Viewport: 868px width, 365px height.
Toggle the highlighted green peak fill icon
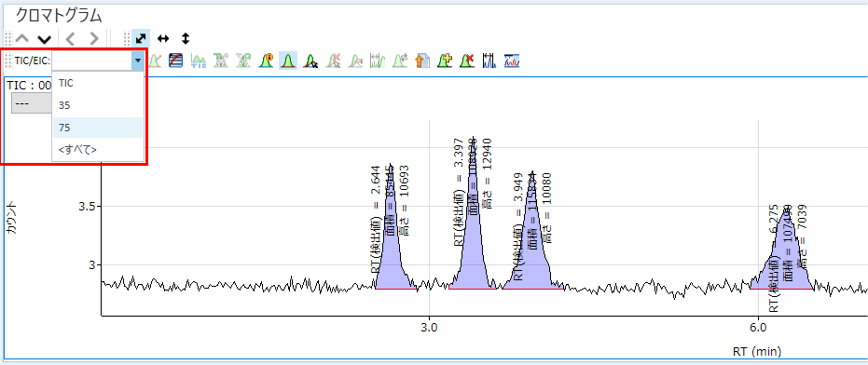287,61
